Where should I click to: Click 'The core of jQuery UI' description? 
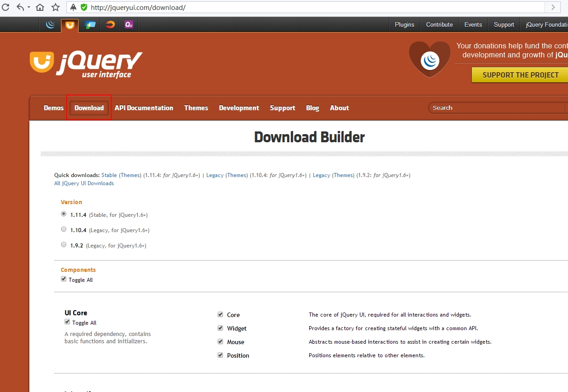[390, 315]
